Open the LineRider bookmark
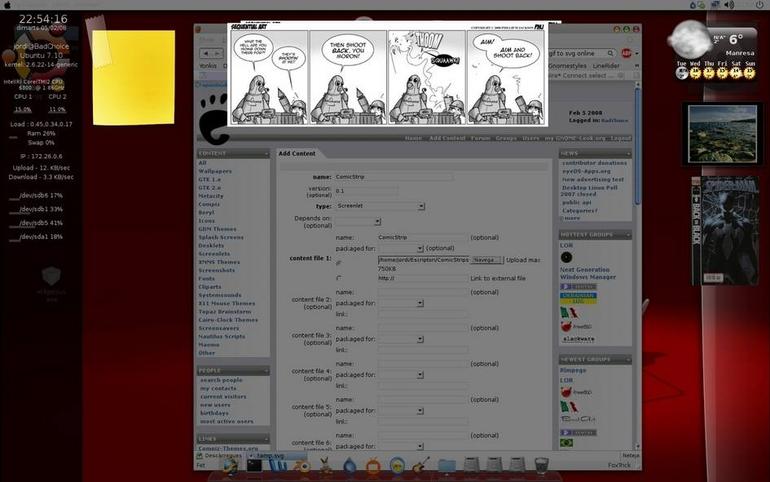 (606, 66)
